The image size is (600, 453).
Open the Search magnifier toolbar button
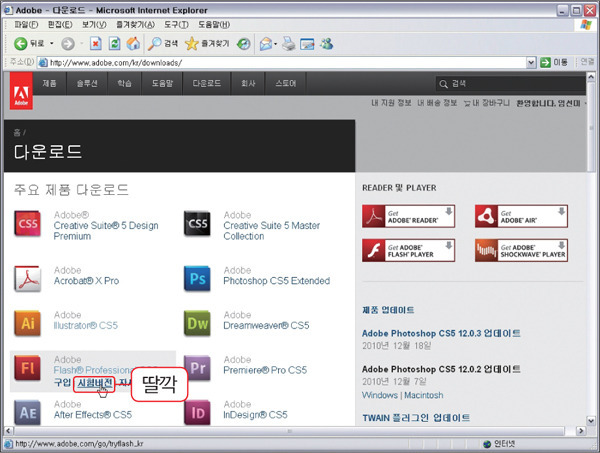pos(163,44)
